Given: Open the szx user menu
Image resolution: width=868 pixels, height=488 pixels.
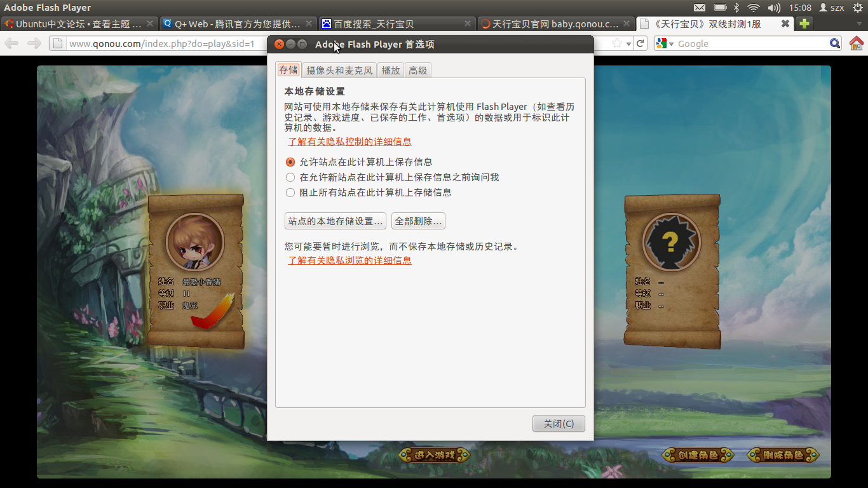Looking at the screenshot, I should (832, 8).
